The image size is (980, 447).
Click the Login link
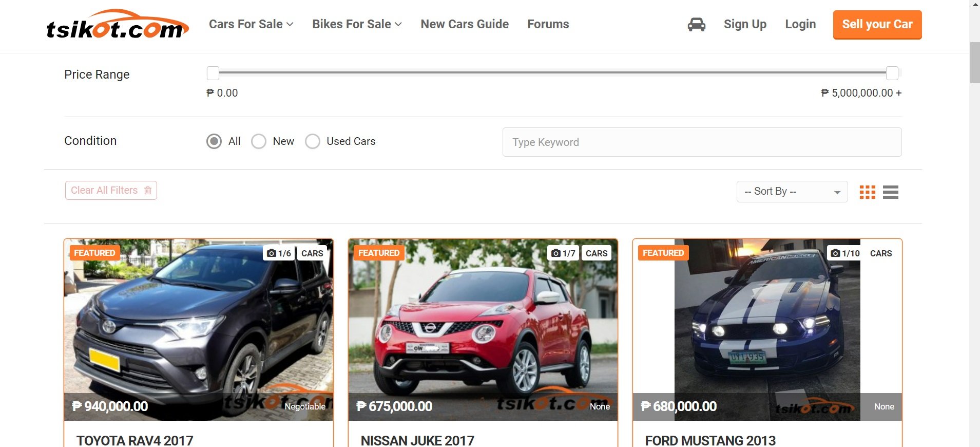[800, 24]
